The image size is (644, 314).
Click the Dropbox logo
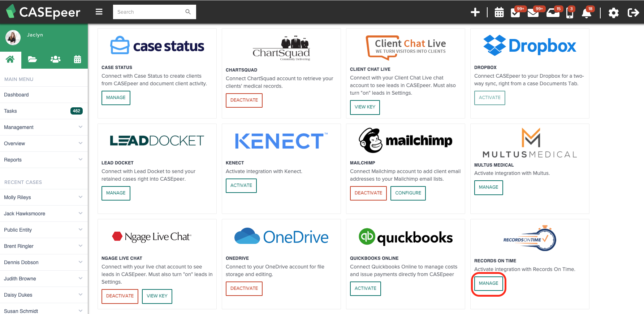click(530, 46)
